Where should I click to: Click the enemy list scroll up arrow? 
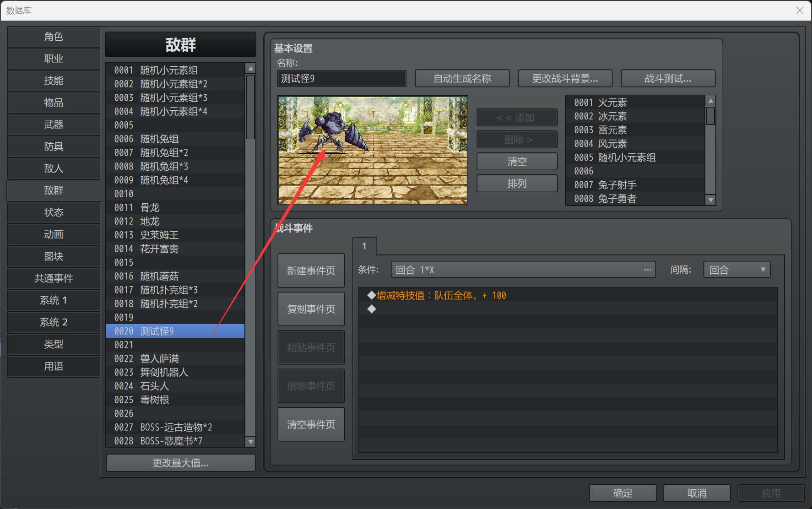click(x=710, y=101)
